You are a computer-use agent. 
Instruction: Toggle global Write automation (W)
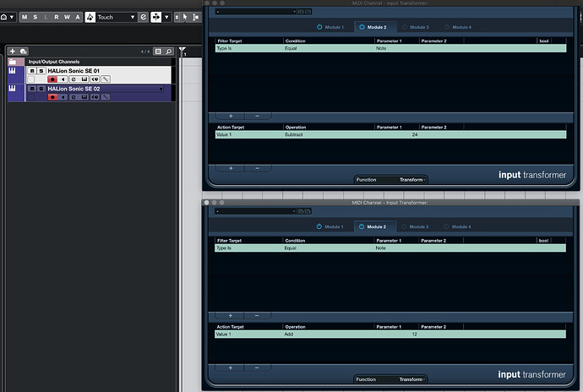pos(67,17)
